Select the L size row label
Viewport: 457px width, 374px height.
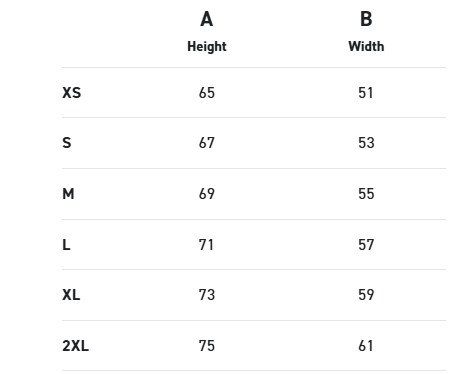click(66, 245)
